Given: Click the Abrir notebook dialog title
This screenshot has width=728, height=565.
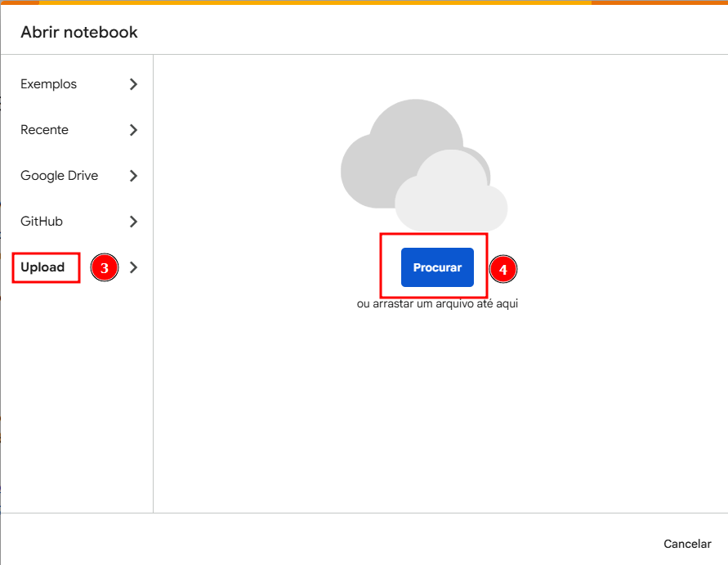Looking at the screenshot, I should [x=78, y=32].
